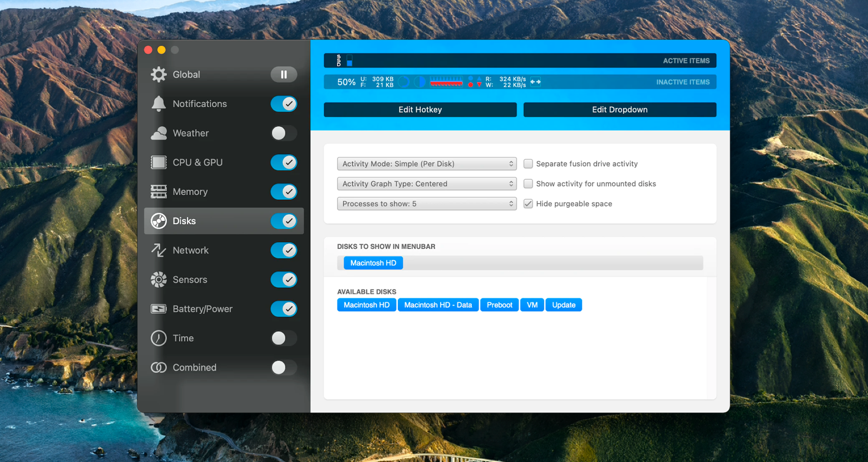Viewport: 868px width, 462px height.
Task: Select the Weather cloud icon
Action: [159, 133]
